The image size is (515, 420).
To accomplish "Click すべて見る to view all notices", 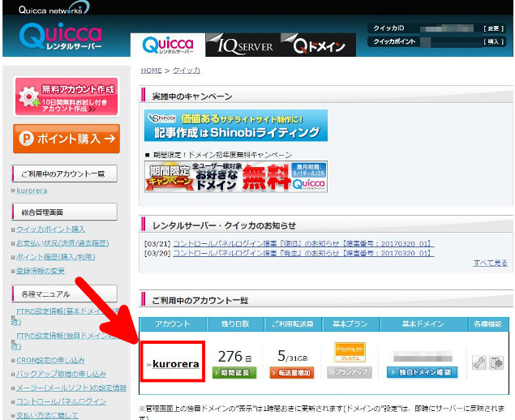I will pyautogui.click(x=491, y=263).
